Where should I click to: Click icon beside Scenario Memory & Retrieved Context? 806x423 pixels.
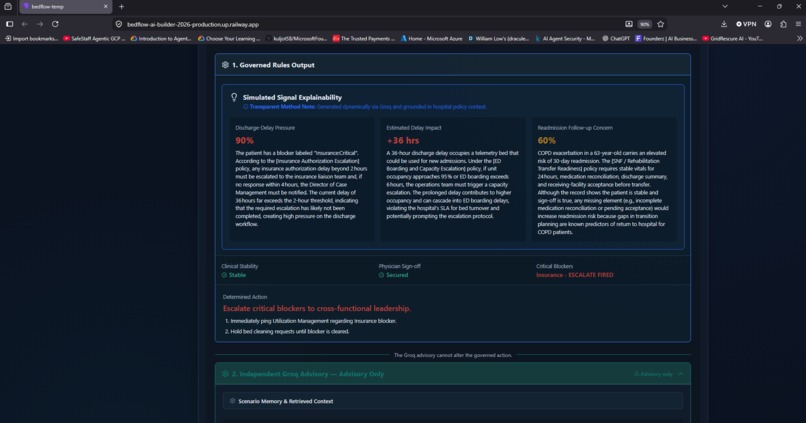pyautogui.click(x=232, y=401)
